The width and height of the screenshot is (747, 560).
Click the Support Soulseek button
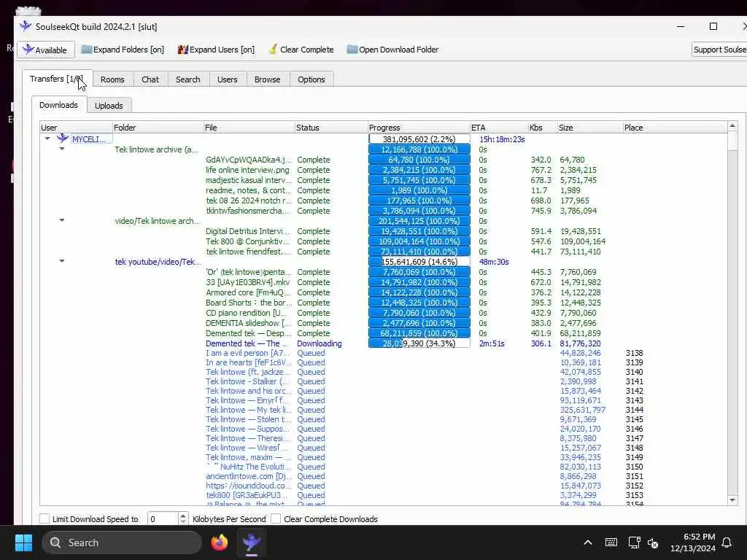pos(719,50)
